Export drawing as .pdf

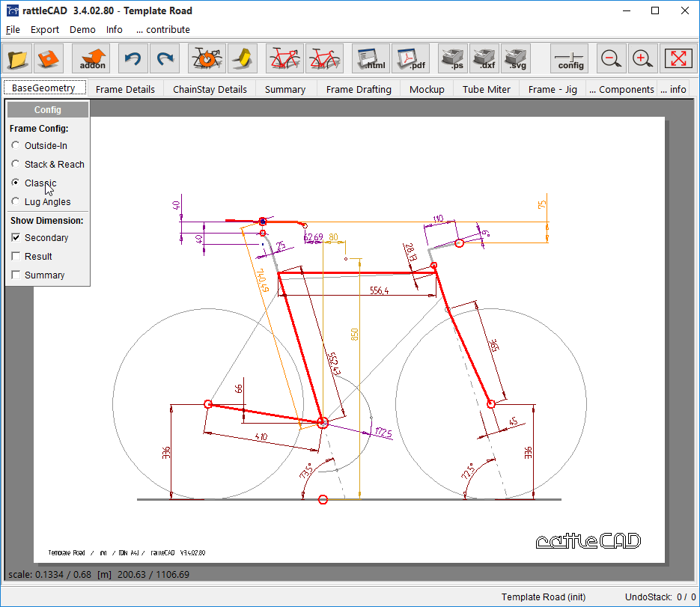tap(410, 58)
